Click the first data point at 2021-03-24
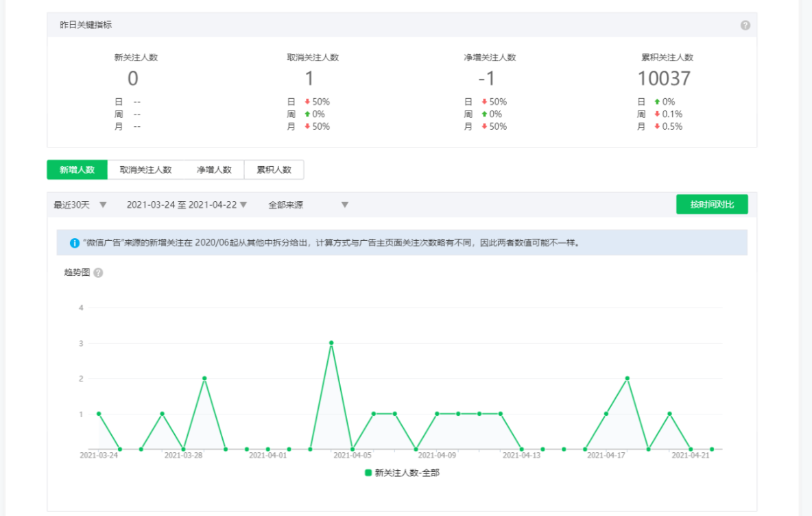Image resolution: width=812 pixels, height=516 pixels. coord(99,414)
